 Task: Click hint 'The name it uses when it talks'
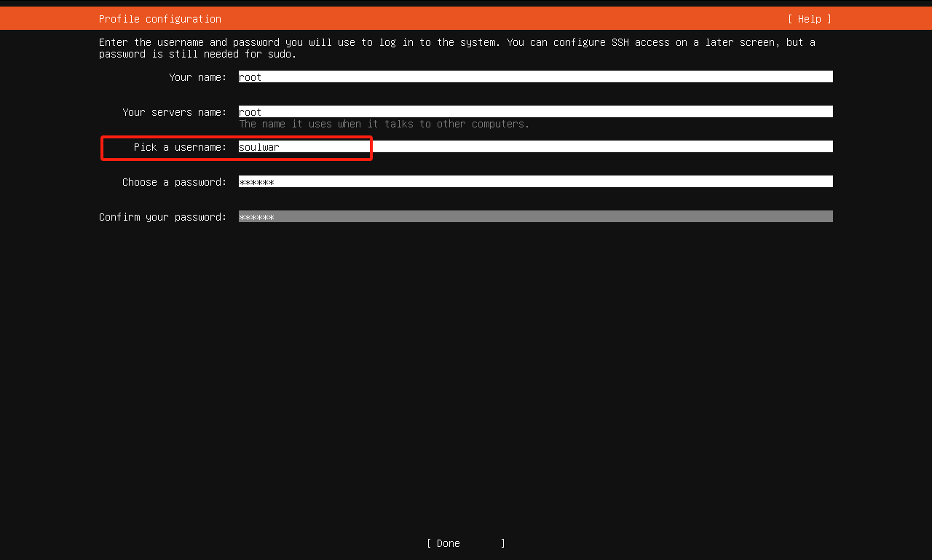384,124
